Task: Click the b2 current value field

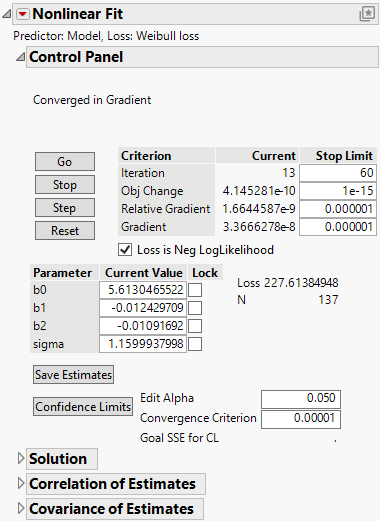Action: pos(143,326)
